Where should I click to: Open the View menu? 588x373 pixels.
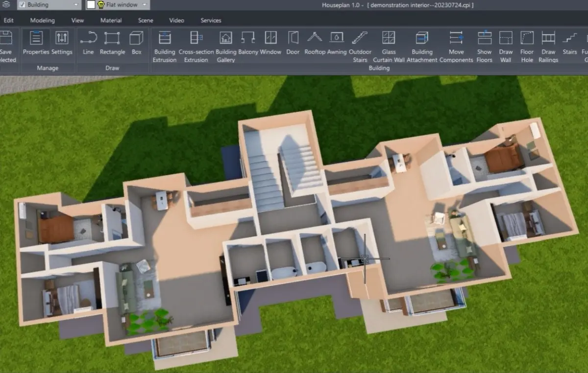(77, 21)
